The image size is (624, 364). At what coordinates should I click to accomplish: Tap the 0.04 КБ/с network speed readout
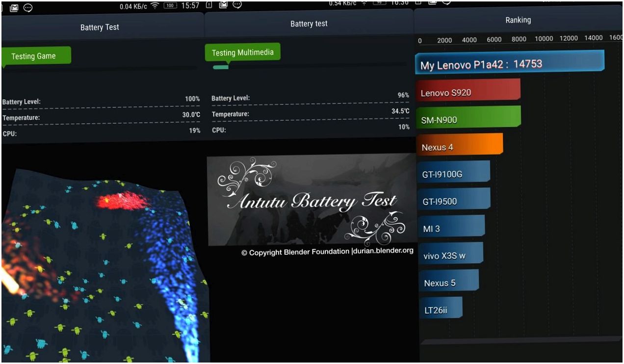pos(133,6)
